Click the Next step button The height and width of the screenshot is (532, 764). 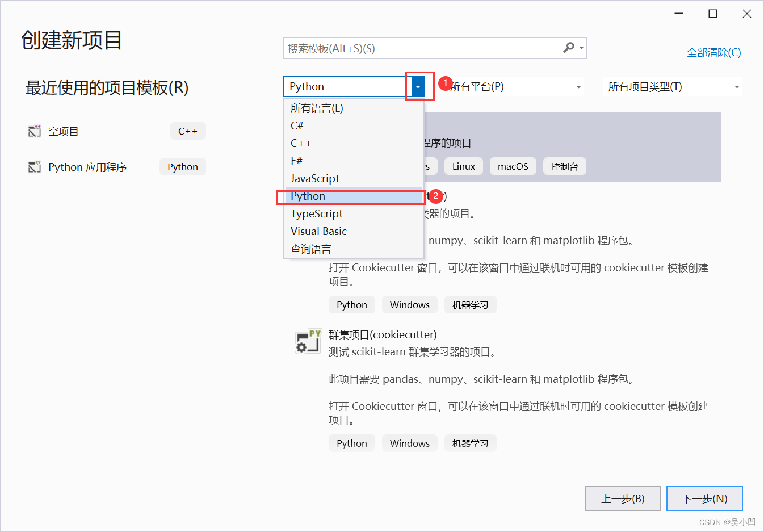click(704, 499)
